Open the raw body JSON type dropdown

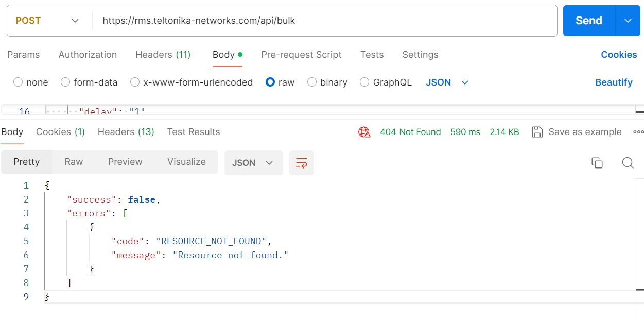point(447,82)
